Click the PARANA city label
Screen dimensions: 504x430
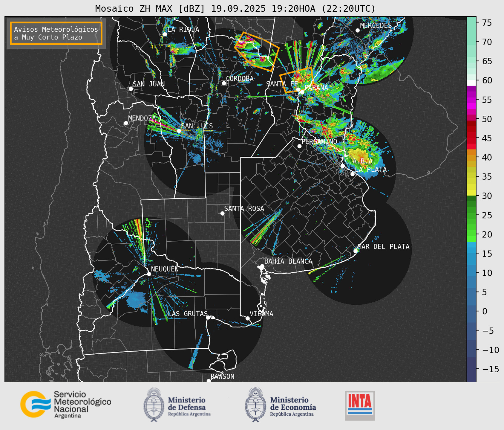pos(316,88)
